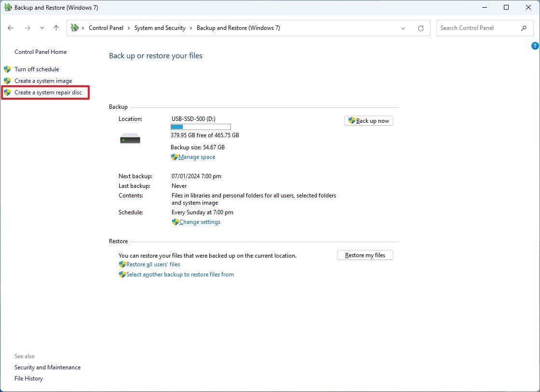
Task: Click the shield icon beside Manage space
Action: click(x=174, y=157)
